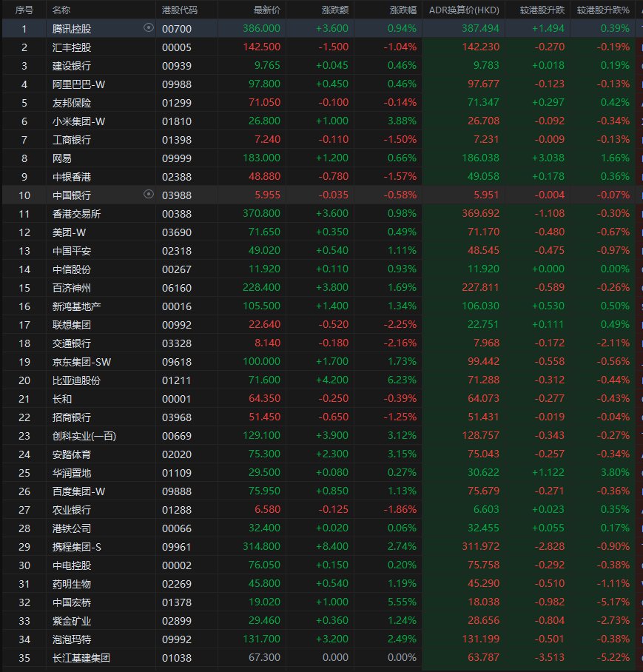Image resolution: width=643 pixels, height=672 pixels.
Task: Click the 汇丰控股 stock name
Action: (72, 47)
